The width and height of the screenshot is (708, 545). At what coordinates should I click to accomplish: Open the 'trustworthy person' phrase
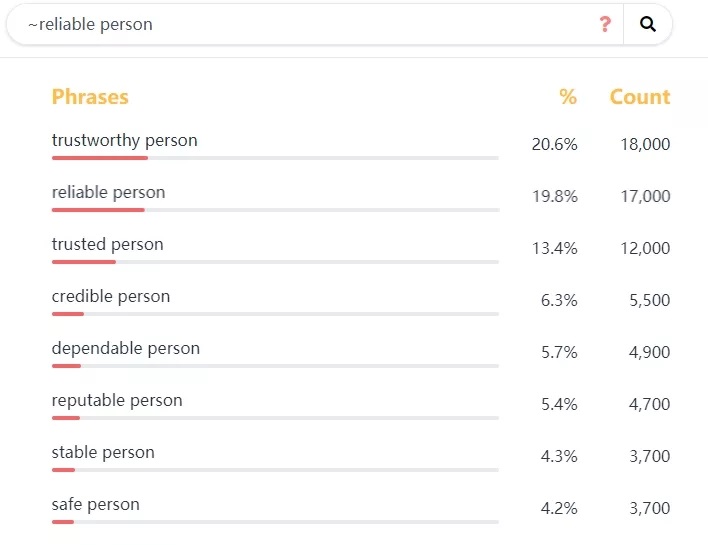click(x=125, y=141)
